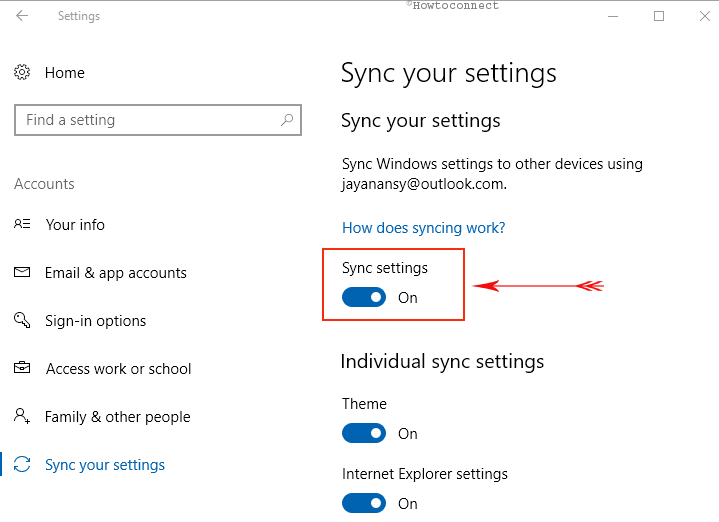Viewport: 719px width, 522px height.
Task: Click the Sync your settings circular arrows icon
Action: pos(22,465)
